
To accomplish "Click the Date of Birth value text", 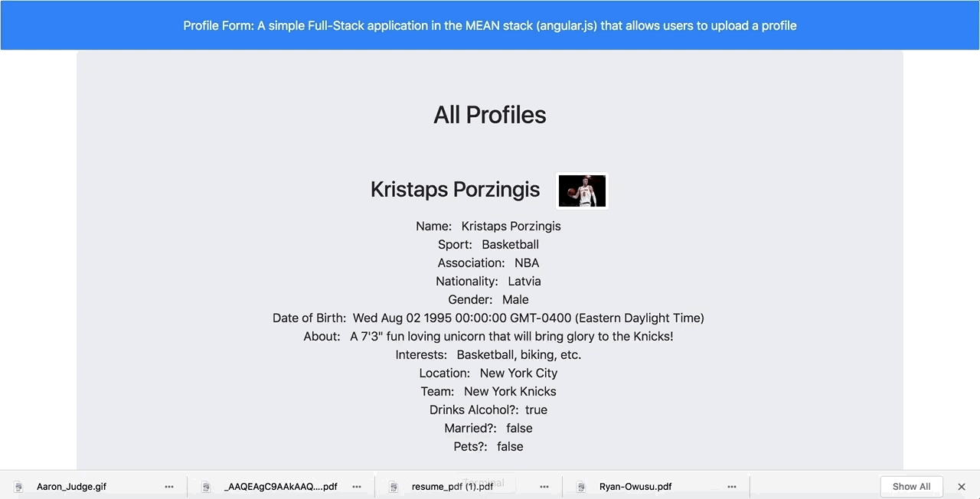I will pyautogui.click(x=528, y=318).
